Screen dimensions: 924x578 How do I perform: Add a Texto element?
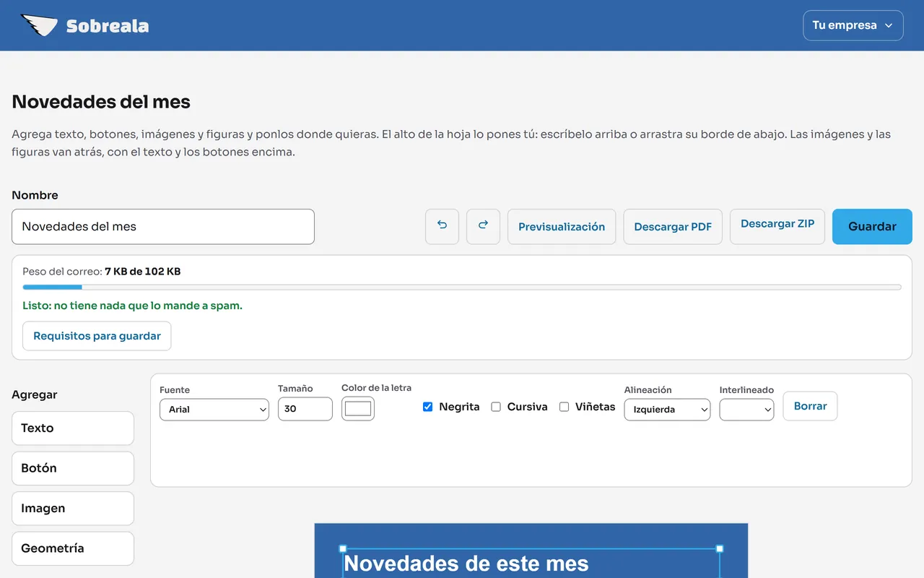(x=73, y=428)
